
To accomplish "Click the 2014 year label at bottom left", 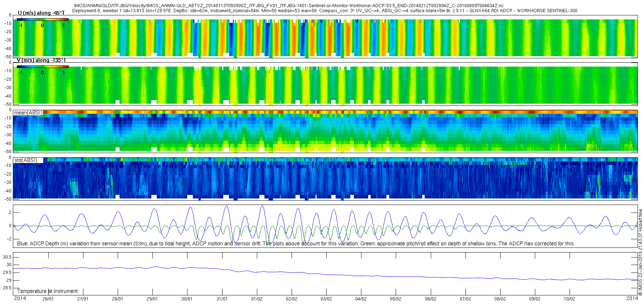I will click(x=20, y=298).
